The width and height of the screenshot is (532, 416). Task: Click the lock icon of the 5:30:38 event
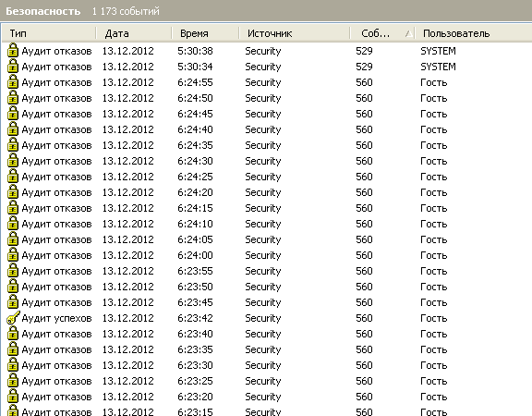point(13,50)
